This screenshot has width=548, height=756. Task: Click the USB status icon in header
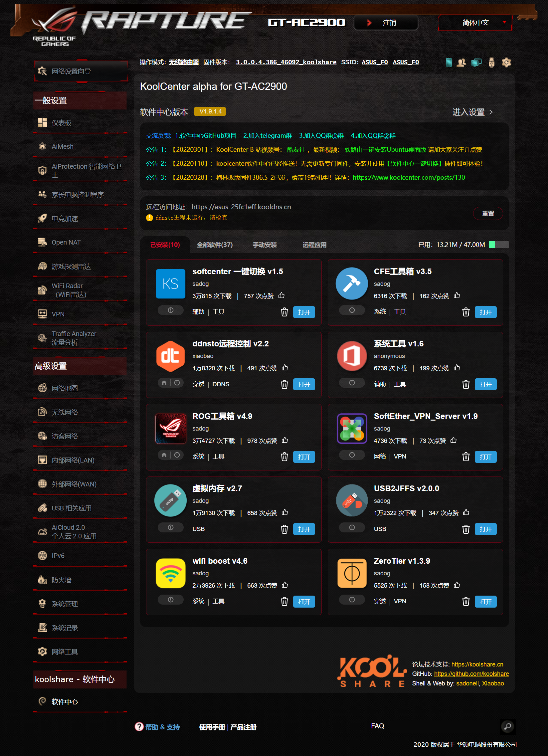491,62
